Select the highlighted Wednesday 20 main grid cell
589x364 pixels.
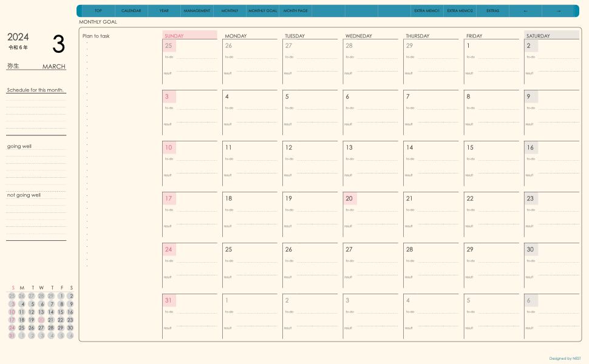350,198
